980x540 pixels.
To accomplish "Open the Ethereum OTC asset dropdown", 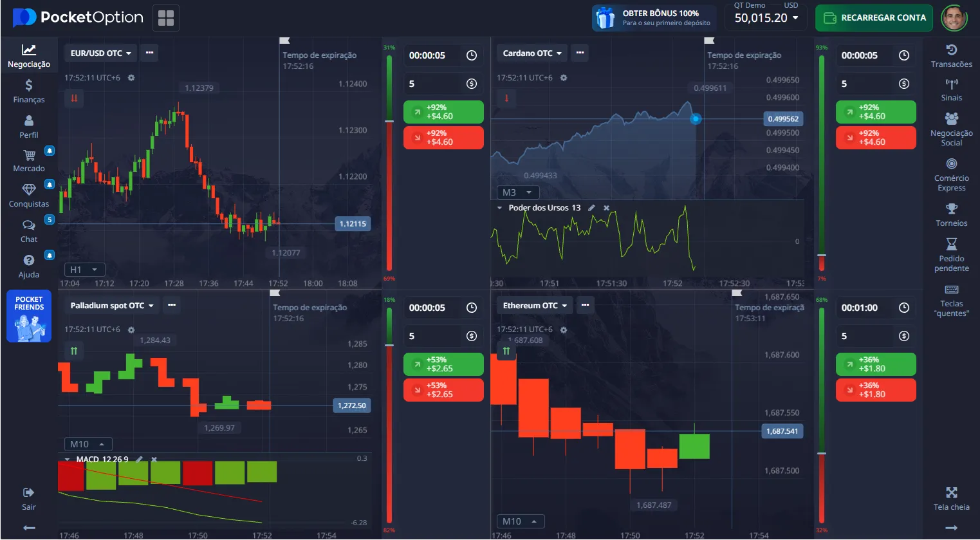I will (x=534, y=306).
